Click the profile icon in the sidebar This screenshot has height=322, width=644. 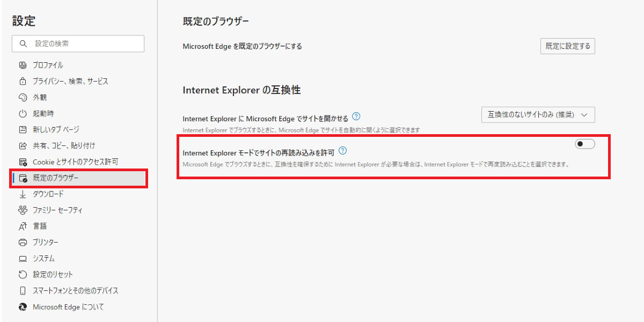[23, 65]
